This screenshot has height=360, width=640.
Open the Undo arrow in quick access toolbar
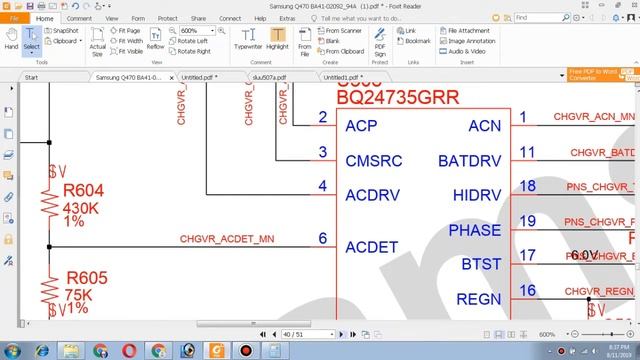pyautogui.click(x=76, y=6)
